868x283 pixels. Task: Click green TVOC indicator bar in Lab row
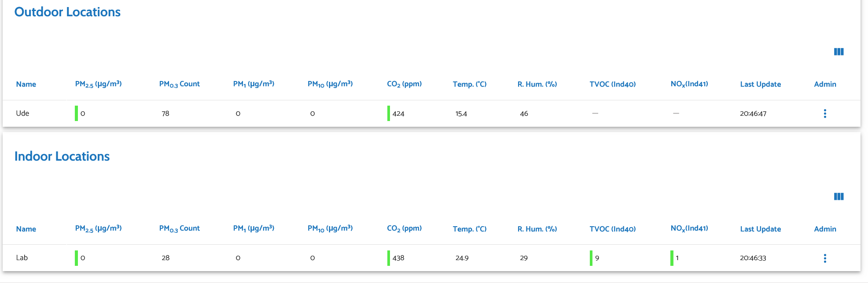[x=591, y=258]
